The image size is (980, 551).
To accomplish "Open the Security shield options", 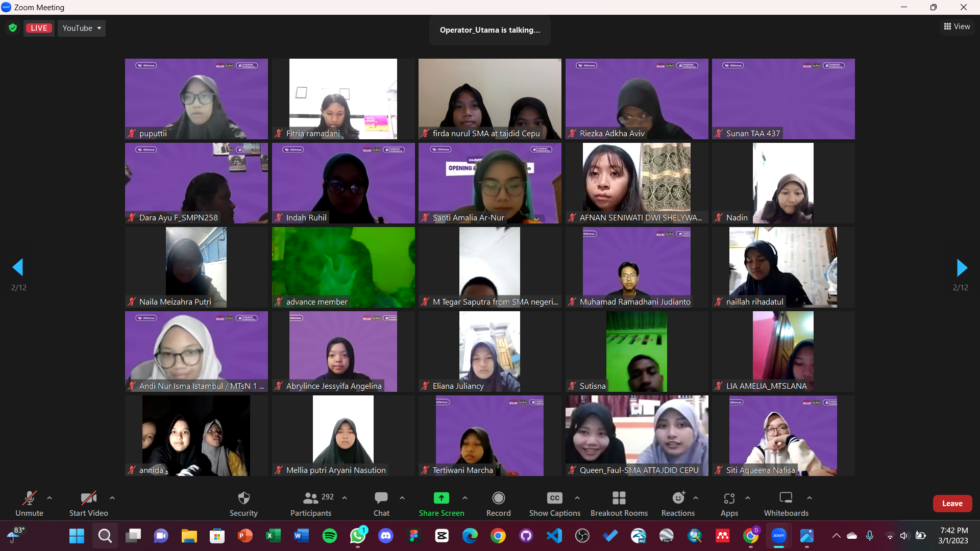I will coord(243,503).
